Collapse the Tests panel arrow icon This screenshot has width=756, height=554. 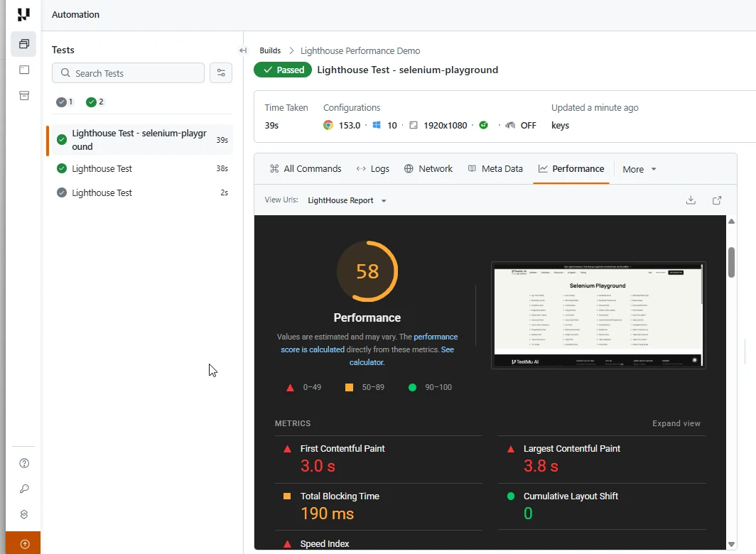243,50
